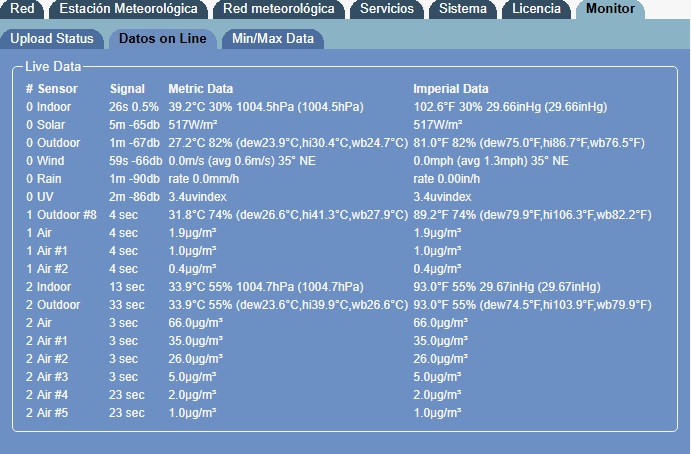Select the Solar sensor row name
This screenshot has width=691, height=454.
point(51,125)
